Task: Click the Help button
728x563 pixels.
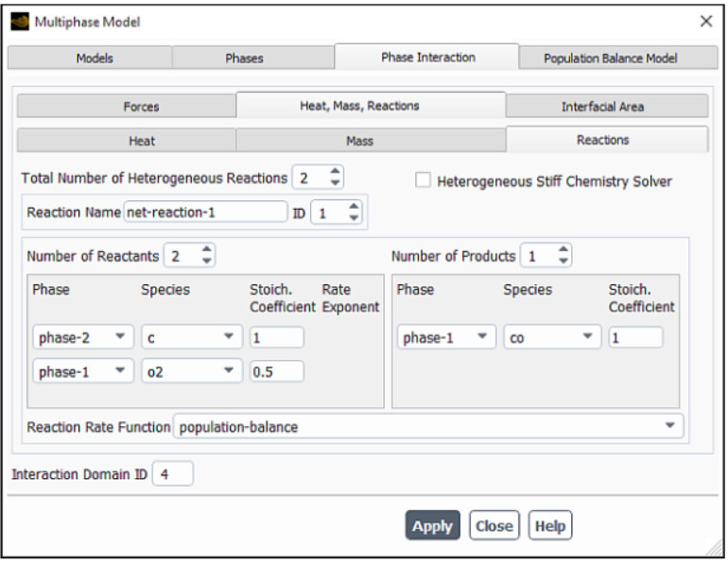Action: point(549,526)
